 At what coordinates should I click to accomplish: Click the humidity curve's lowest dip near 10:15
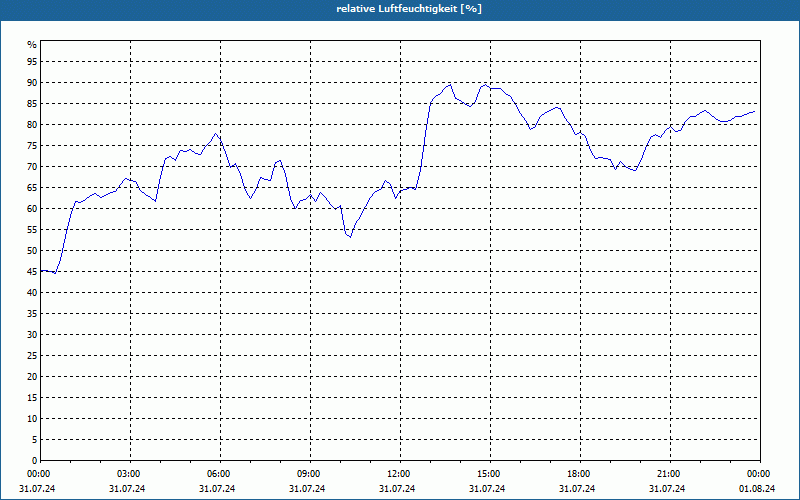(350, 237)
